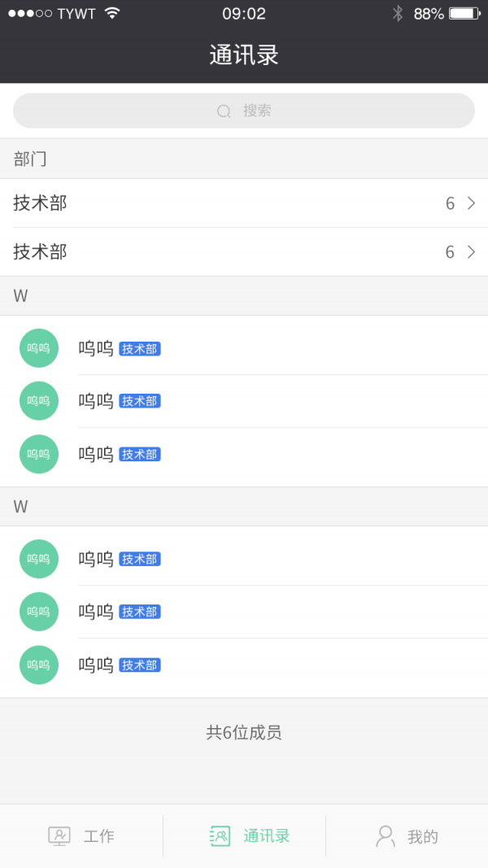The height and width of the screenshot is (868, 488).
Task: Select the last 呜呜 avatar in the lower W section
Action: coord(39,665)
